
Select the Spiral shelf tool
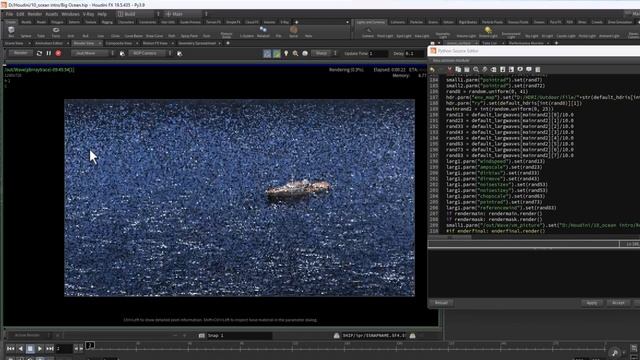293,32
